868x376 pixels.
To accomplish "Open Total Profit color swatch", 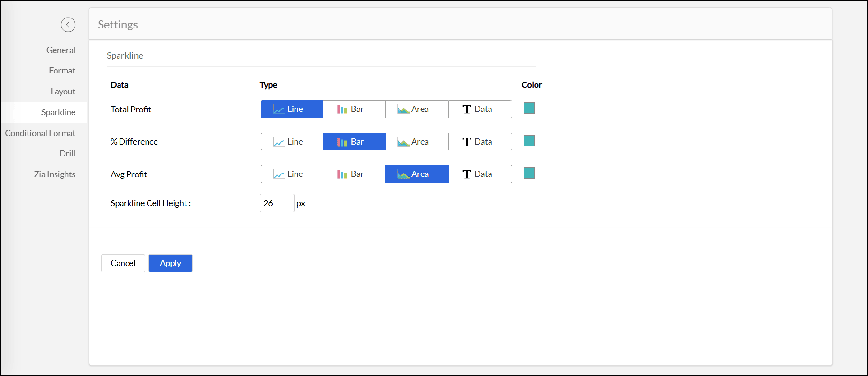I will tap(529, 108).
